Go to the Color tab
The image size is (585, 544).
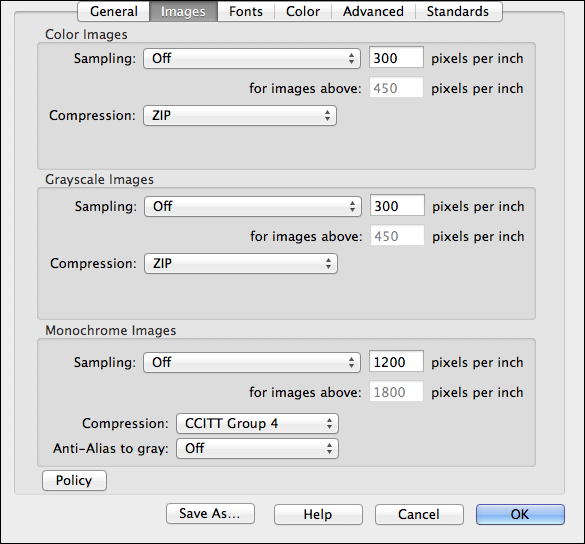303,11
